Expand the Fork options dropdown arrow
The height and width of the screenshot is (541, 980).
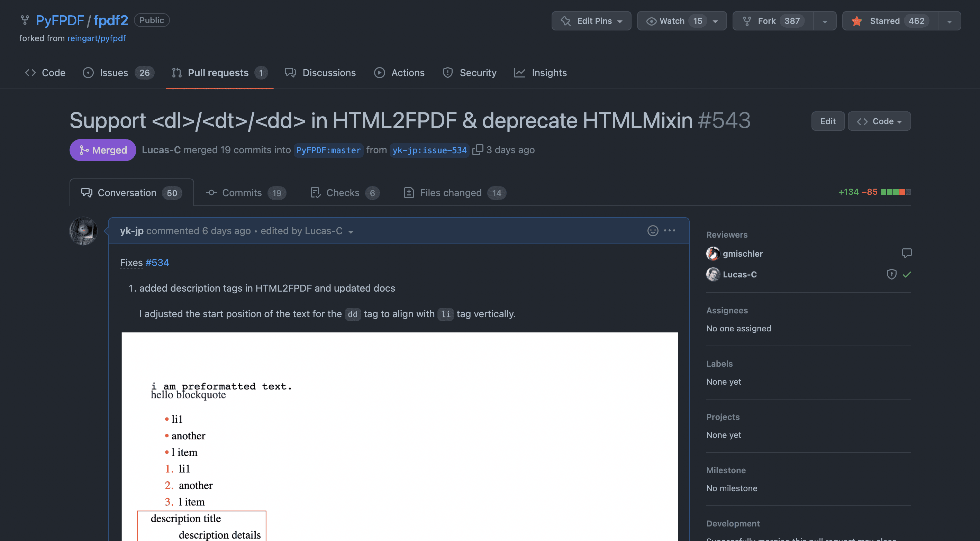(824, 21)
